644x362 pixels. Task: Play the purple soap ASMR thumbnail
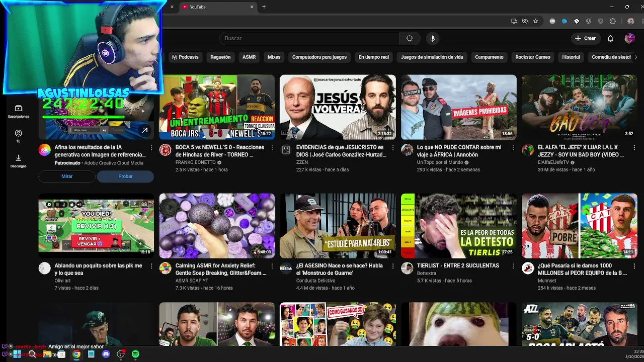[x=217, y=226]
